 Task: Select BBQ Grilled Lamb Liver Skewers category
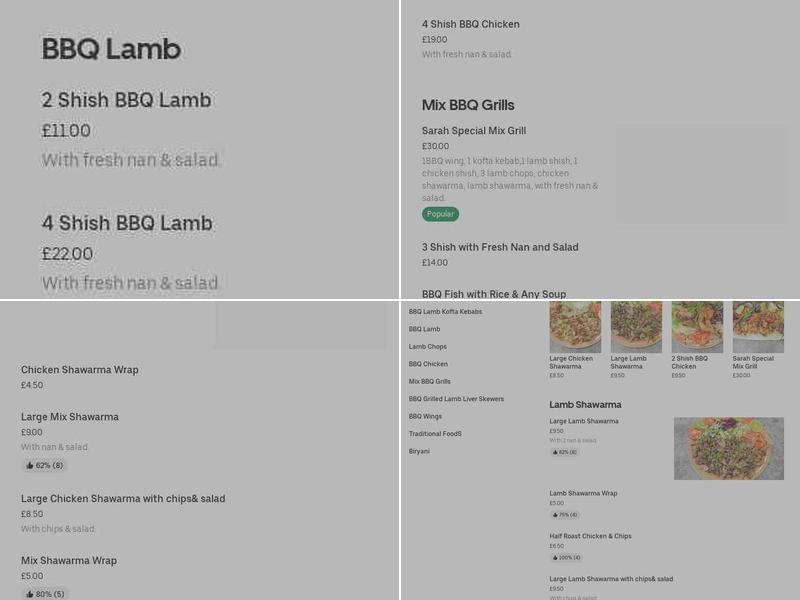[455, 398]
